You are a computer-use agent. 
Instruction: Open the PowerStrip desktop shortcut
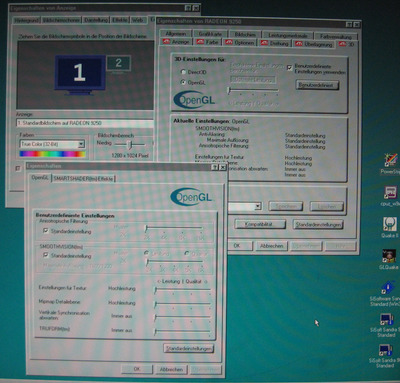[391, 164]
